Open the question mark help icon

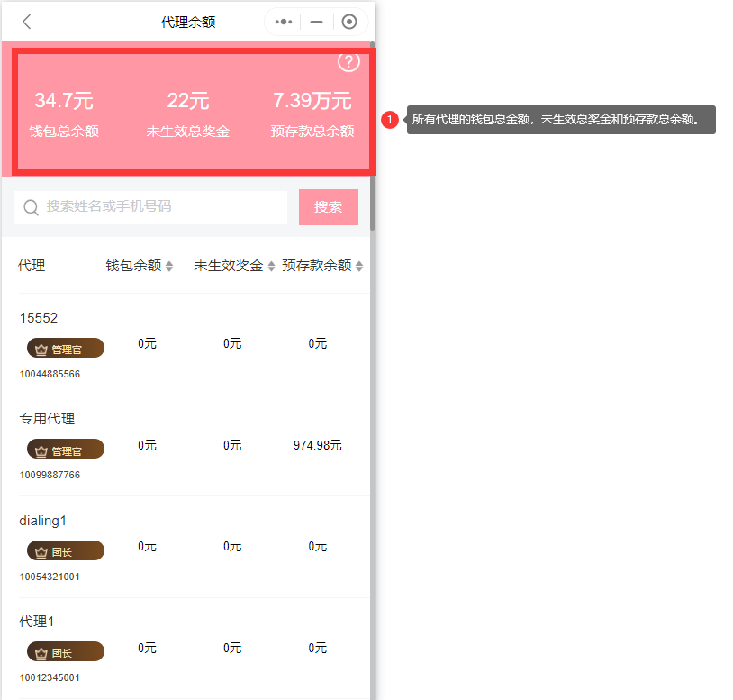pos(348,61)
